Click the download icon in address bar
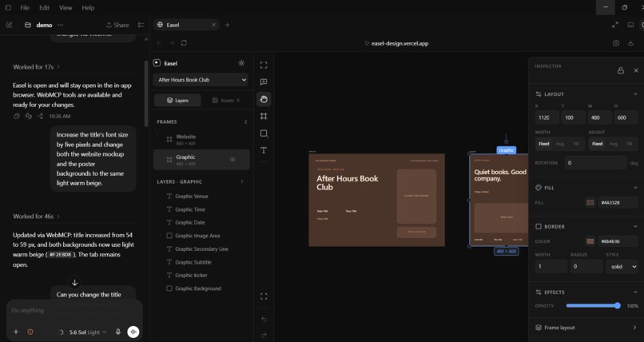Screen dimensions: 644x342 (x=630, y=43)
